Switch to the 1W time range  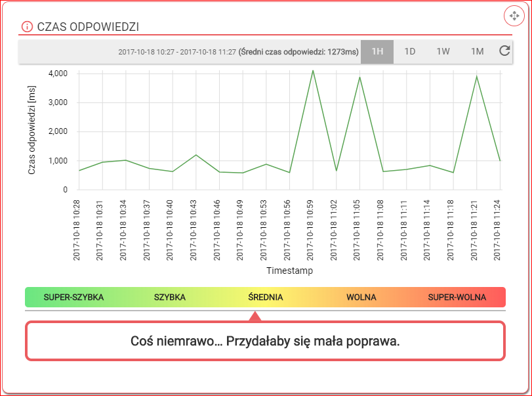tap(443, 51)
